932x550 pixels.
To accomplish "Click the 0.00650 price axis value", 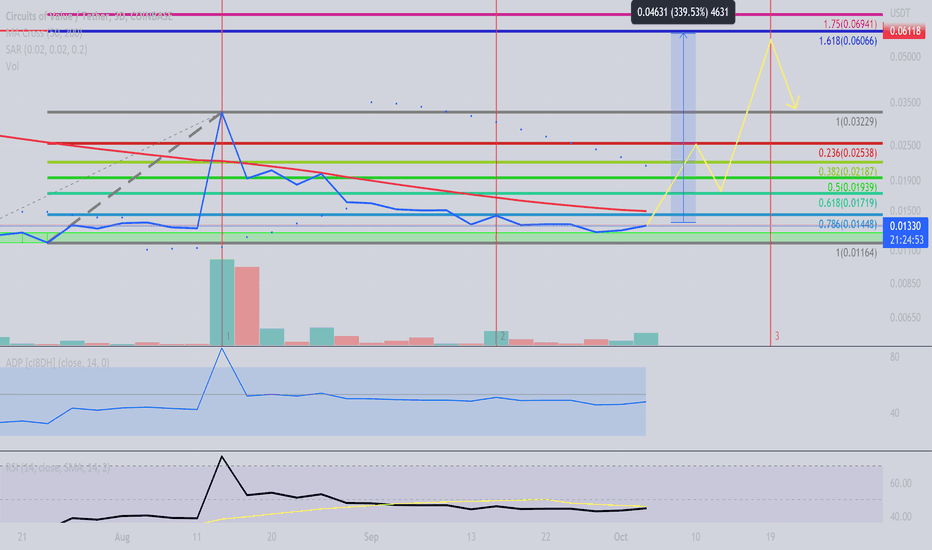I will pyautogui.click(x=905, y=318).
